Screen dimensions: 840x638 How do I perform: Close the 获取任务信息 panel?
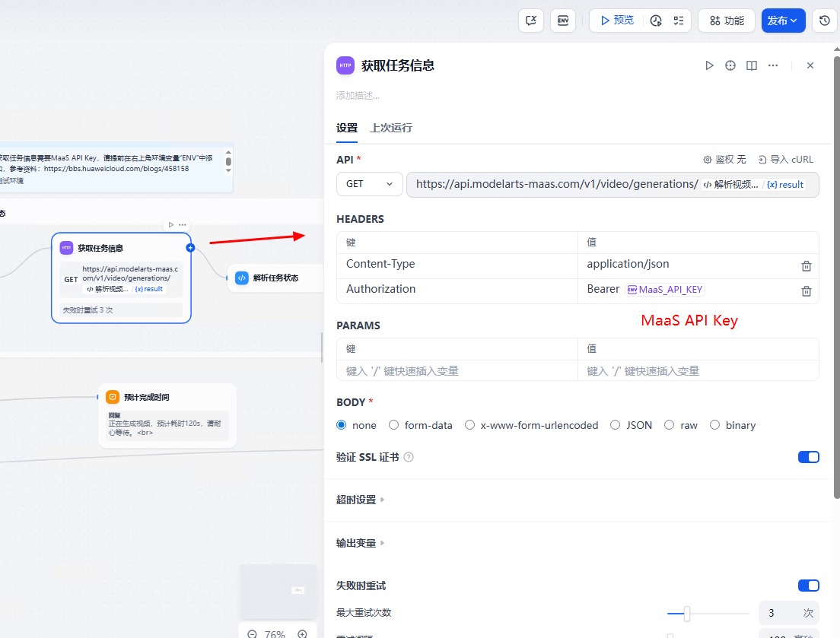pos(810,65)
